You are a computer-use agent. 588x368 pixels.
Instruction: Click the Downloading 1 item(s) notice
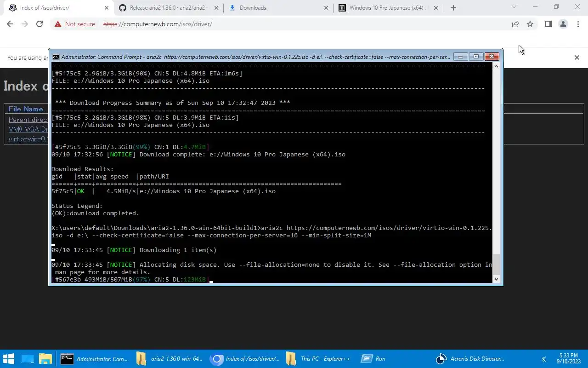tap(134, 250)
